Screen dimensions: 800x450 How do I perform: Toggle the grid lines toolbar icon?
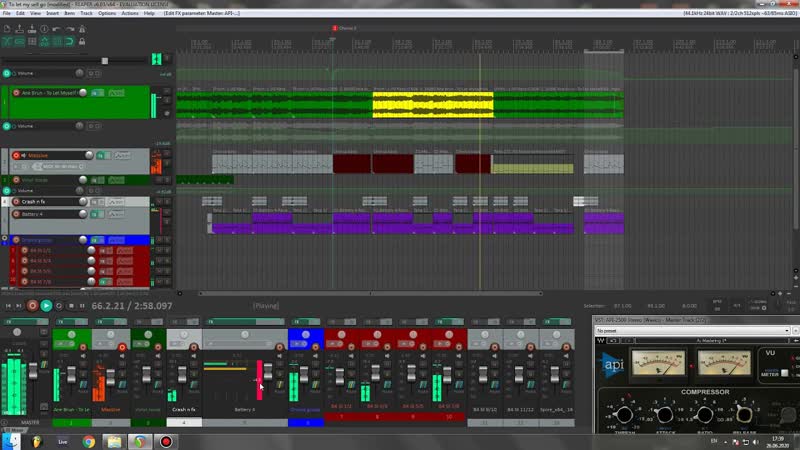pos(57,42)
